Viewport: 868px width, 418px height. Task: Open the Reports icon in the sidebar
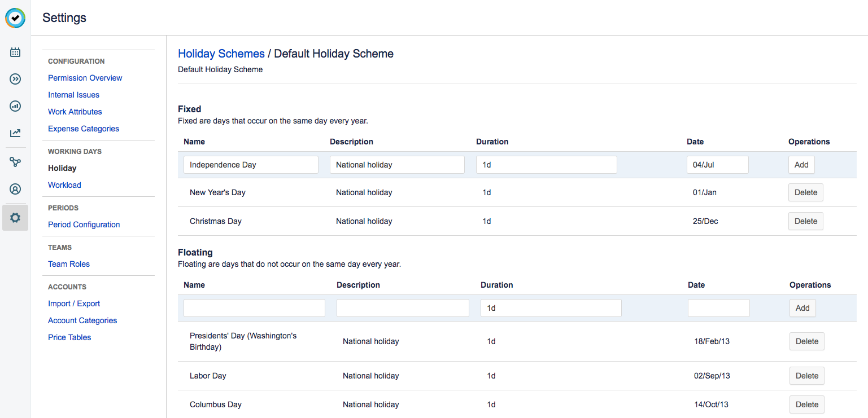15,106
